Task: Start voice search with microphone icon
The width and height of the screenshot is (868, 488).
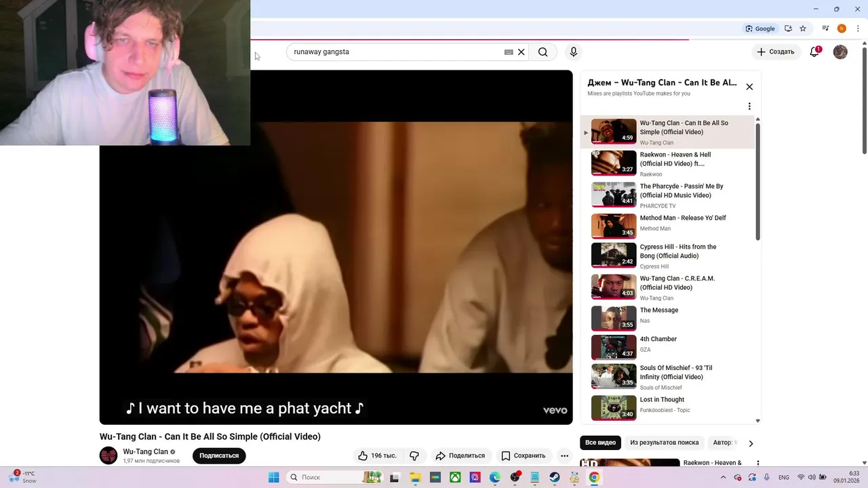Action: tap(574, 52)
